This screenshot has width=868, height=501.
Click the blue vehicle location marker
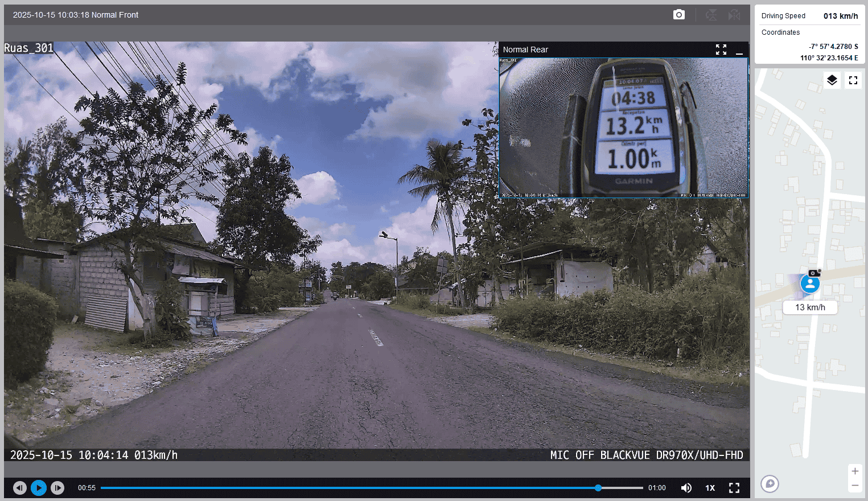point(810,284)
